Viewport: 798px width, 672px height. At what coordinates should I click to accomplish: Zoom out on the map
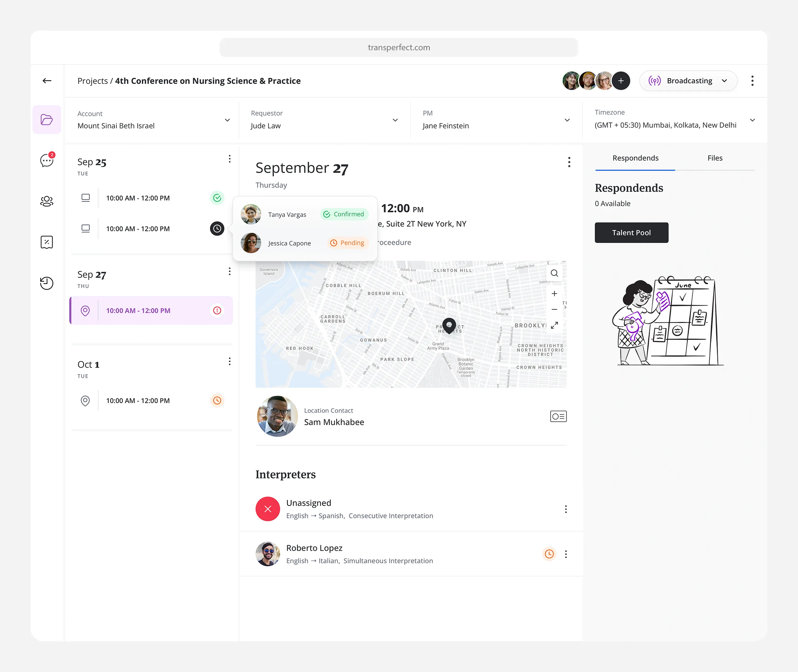click(554, 309)
